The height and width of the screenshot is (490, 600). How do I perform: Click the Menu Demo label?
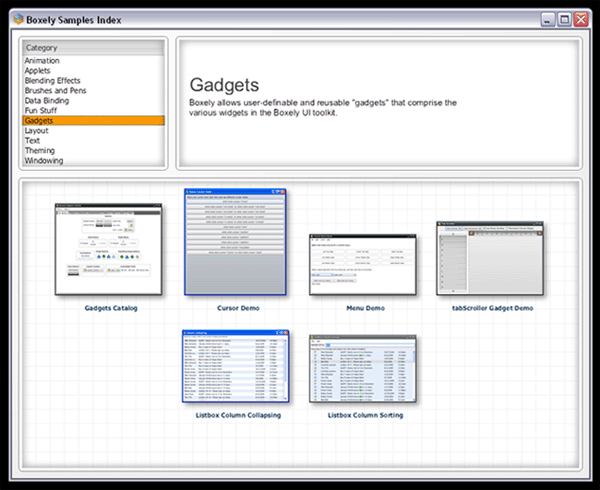tap(365, 308)
